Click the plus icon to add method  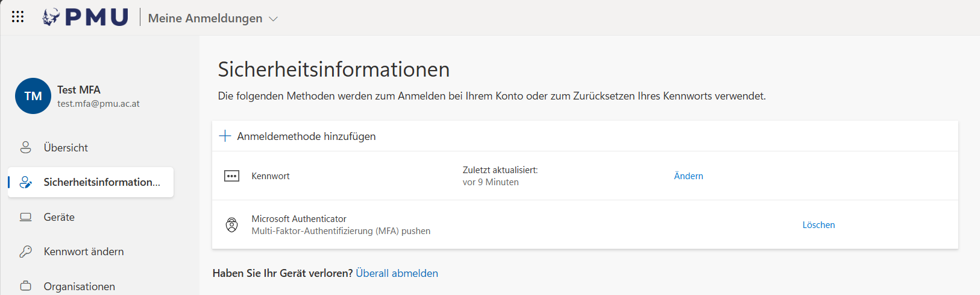pyautogui.click(x=225, y=136)
